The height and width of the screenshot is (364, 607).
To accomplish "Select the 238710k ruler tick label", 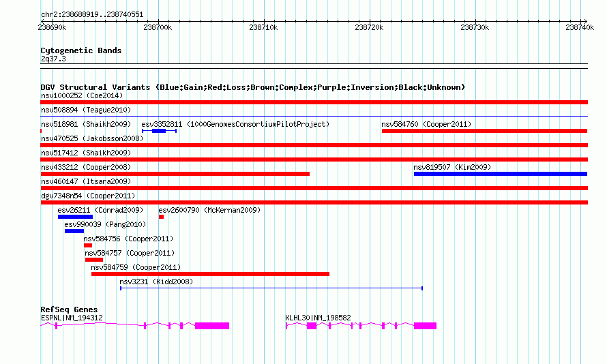I will coord(263,27).
